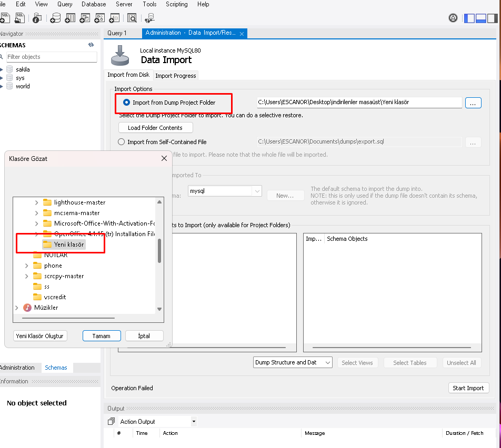
Task: Switch to Import Progress tab
Action: click(176, 76)
